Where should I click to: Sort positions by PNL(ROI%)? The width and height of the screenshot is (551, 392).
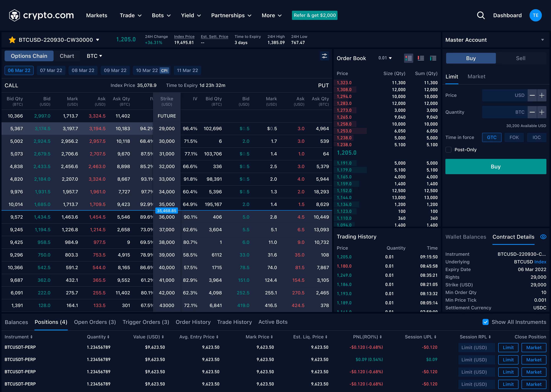point(367,337)
